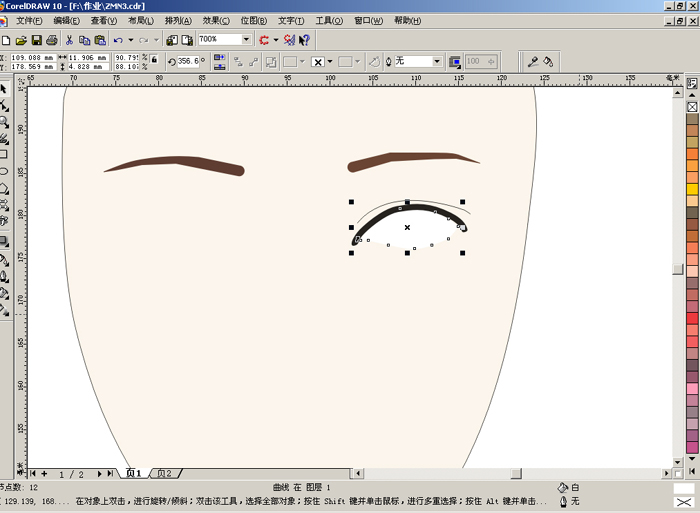Click the Eyedropper icon on the property bar
Image resolution: width=700 pixels, height=513 pixels.
click(x=533, y=62)
